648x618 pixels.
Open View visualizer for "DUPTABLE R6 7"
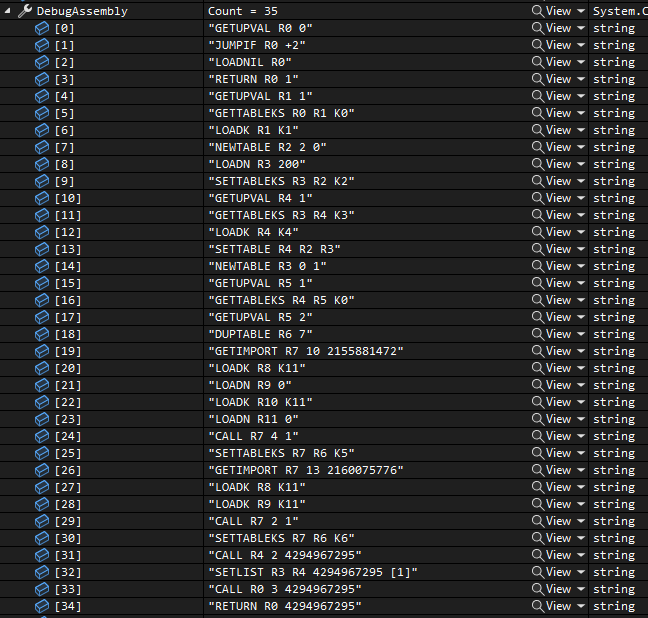(x=551, y=334)
